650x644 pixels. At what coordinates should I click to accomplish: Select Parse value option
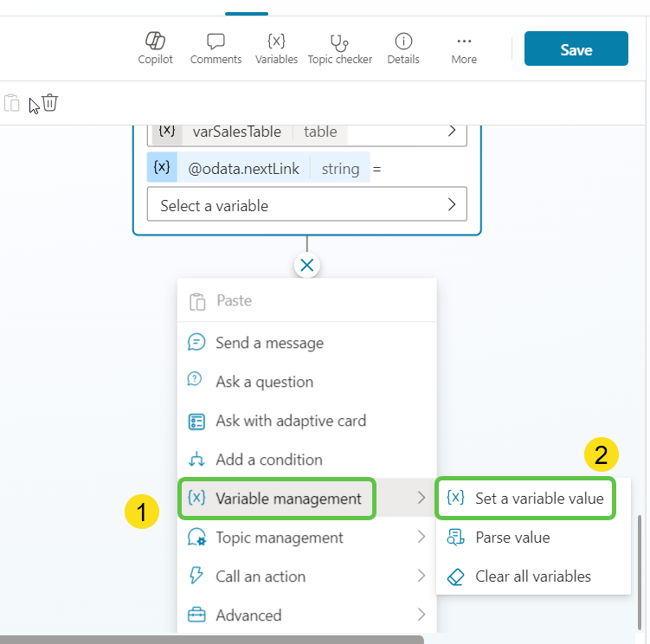pyautogui.click(x=512, y=538)
